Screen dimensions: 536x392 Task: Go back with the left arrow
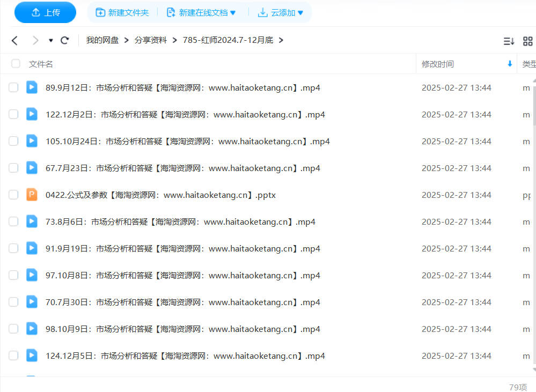(14, 40)
